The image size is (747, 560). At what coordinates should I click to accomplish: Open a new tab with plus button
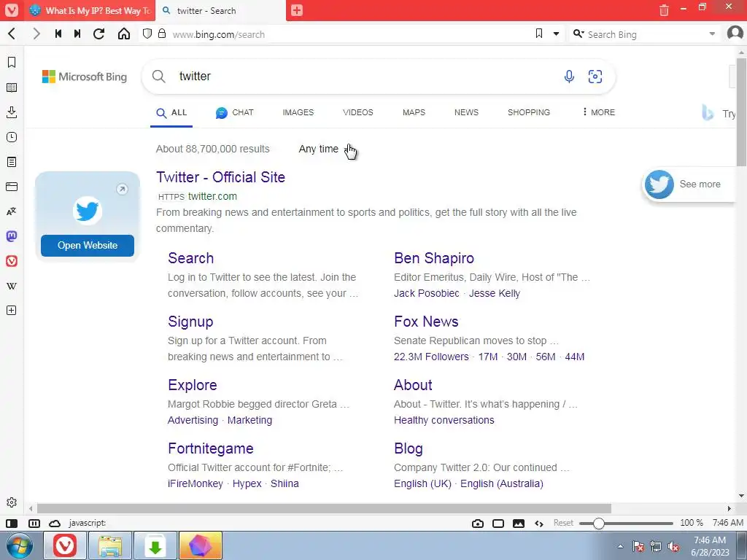pyautogui.click(x=296, y=10)
